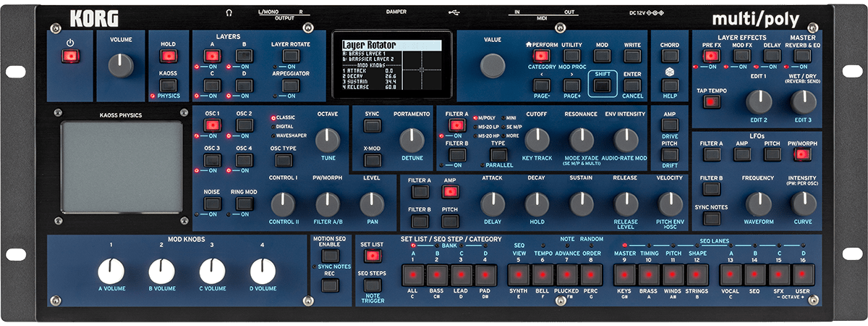Select Layer A button
868x326 pixels.
(x=211, y=56)
